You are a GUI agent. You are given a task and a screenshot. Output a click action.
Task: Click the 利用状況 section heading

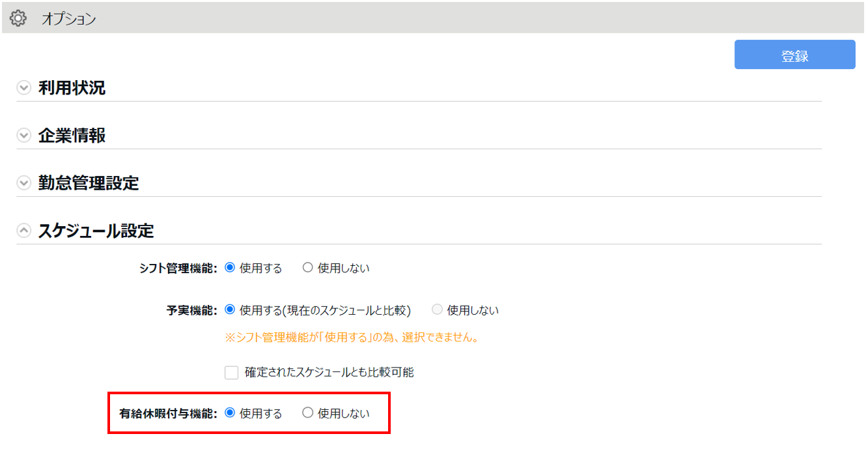[x=72, y=88]
